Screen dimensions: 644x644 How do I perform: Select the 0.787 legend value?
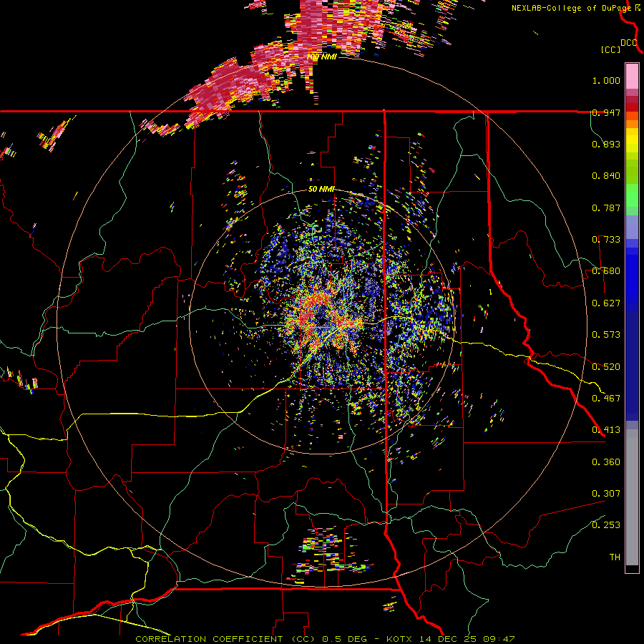606,208
